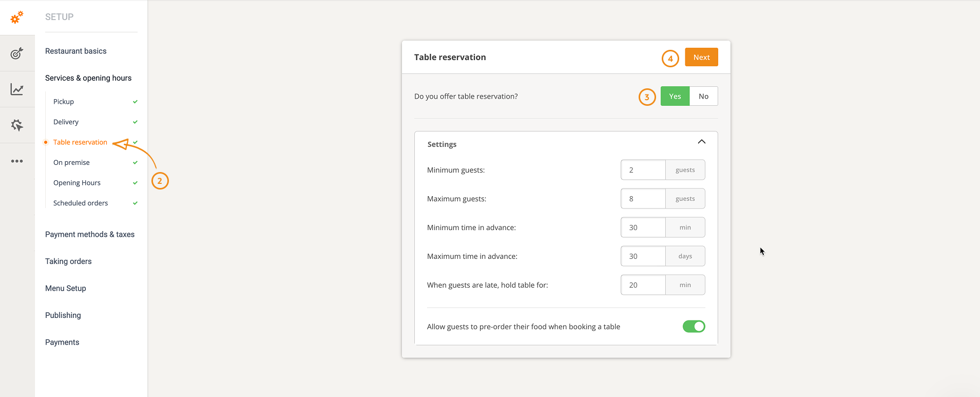Open the Delivery service page

66,122
